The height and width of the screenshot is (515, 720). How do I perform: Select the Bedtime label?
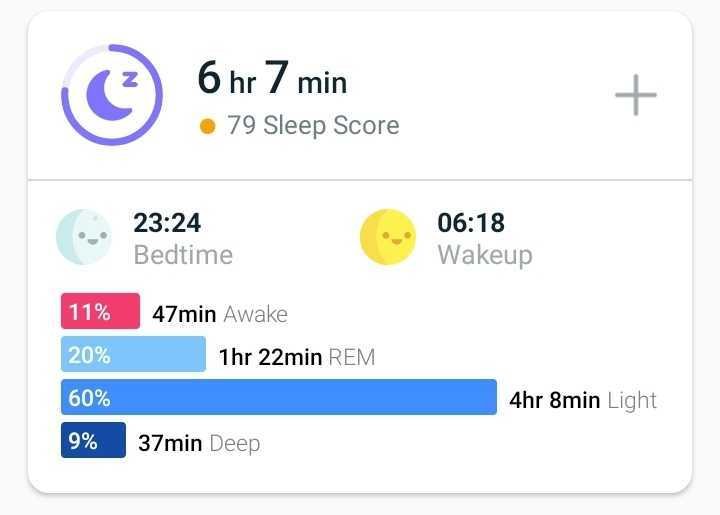183,255
